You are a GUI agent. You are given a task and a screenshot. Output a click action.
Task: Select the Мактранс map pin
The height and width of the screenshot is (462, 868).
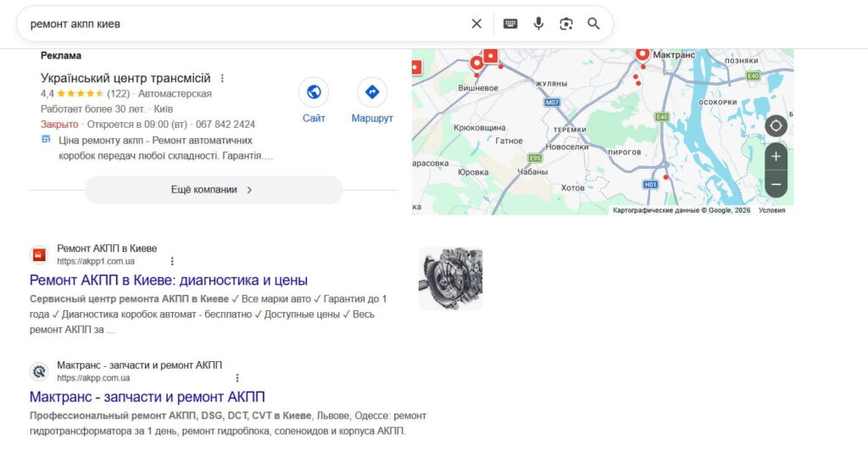pyautogui.click(x=643, y=55)
